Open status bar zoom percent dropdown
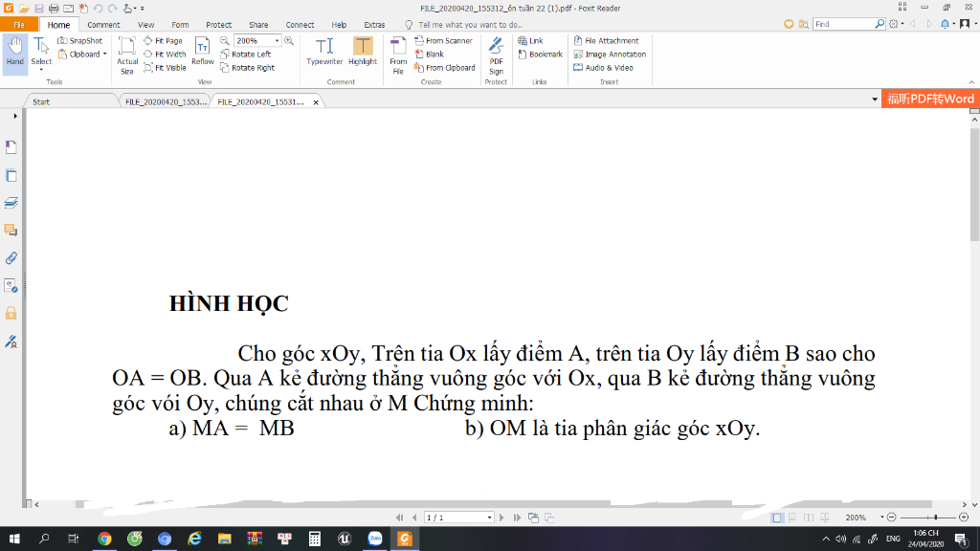 (x=881, y=518)
